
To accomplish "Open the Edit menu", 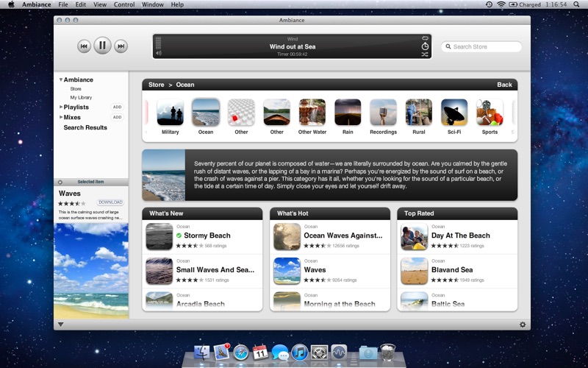I will pos(81,4).
